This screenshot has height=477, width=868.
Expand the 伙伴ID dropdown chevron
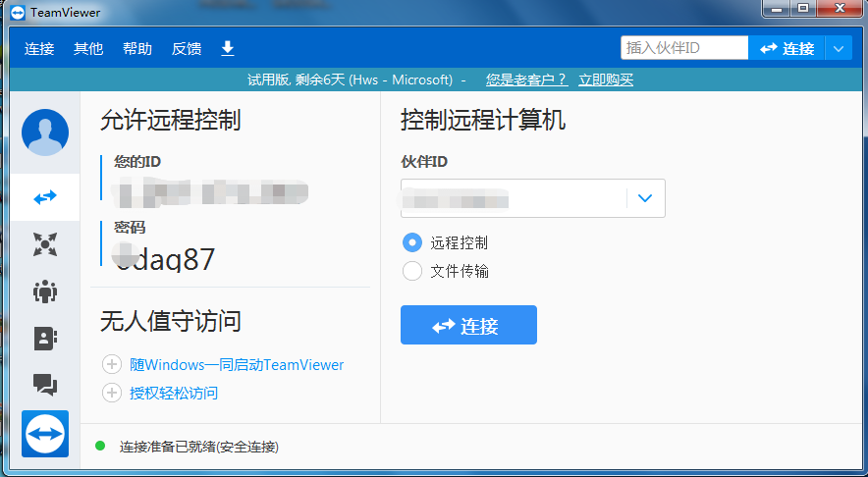(645, 198)
